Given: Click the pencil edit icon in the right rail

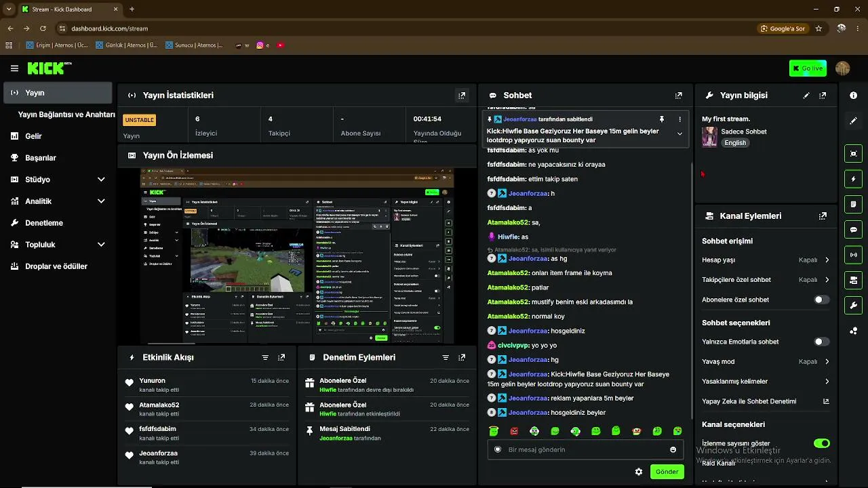Looking at the screenshot, I should point(853,121).
